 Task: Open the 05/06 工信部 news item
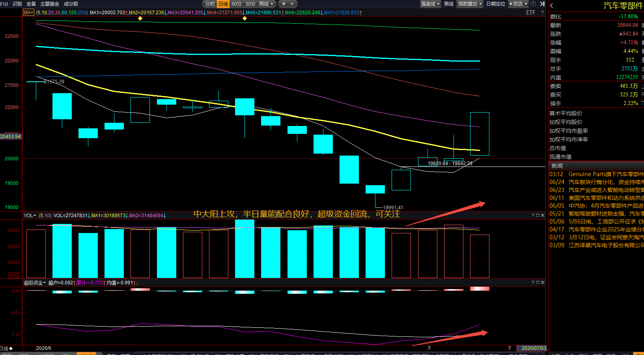pos(596,222)
